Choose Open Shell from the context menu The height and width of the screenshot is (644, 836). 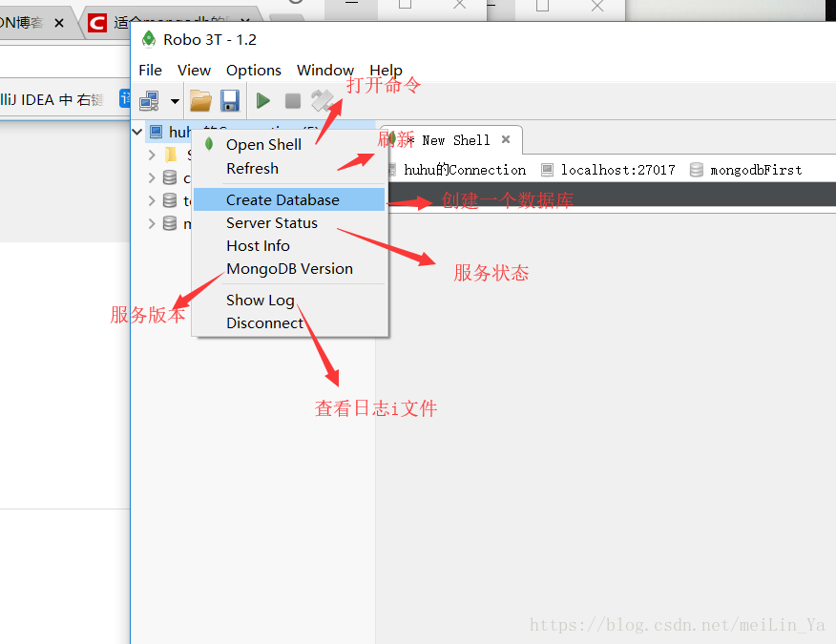(288, 144)
